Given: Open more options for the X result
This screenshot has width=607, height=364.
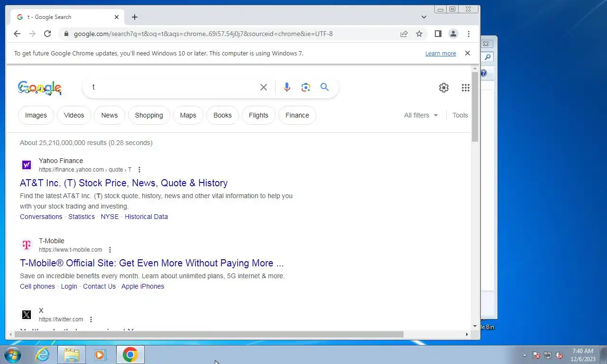Looking at the screenshot, I should click(91, 319).
